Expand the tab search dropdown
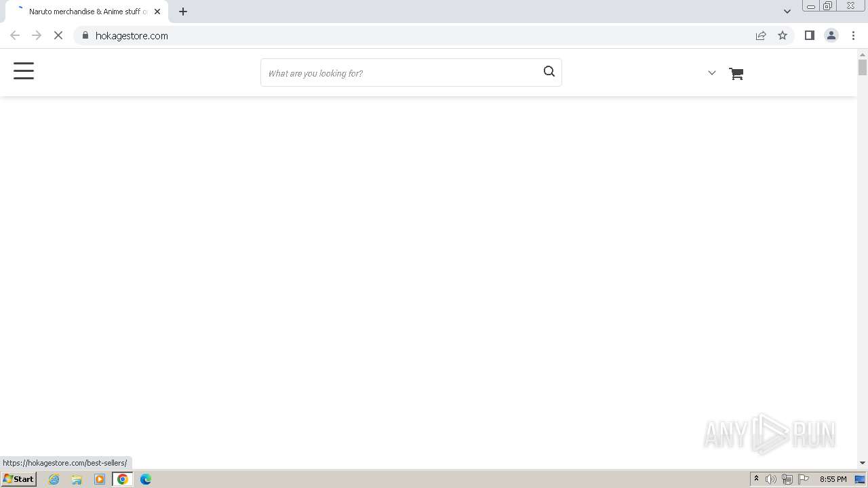Image resolution: width=868 pixels, height=488 pixels. tap(787, 12)
